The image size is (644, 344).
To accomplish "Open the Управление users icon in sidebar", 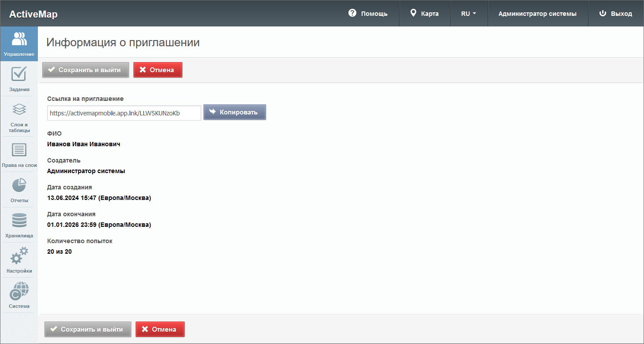I will [19, 40].
